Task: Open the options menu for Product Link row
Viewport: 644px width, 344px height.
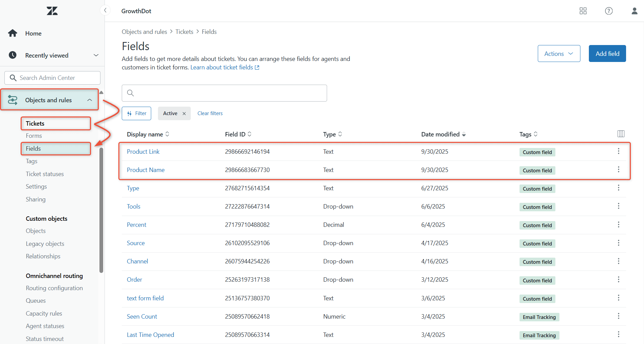Action: click(618, 151)
